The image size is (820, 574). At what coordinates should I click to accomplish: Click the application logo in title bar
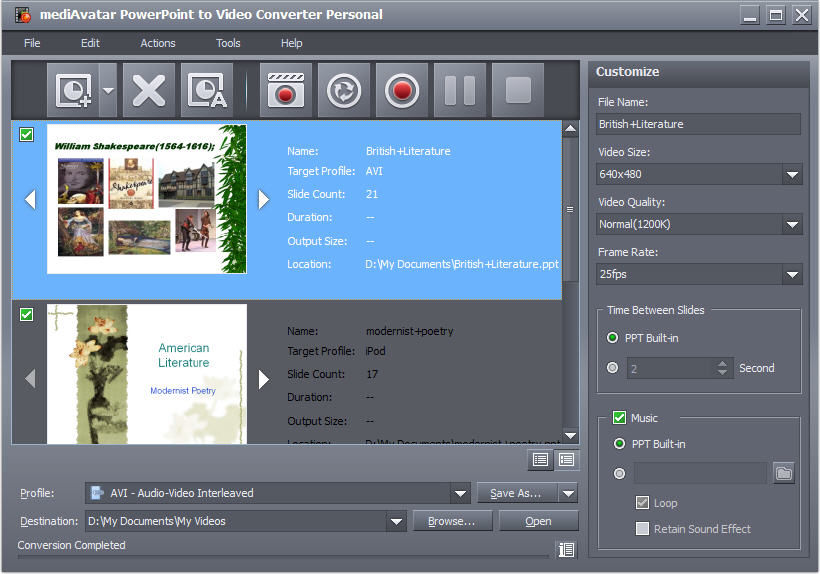24,15
